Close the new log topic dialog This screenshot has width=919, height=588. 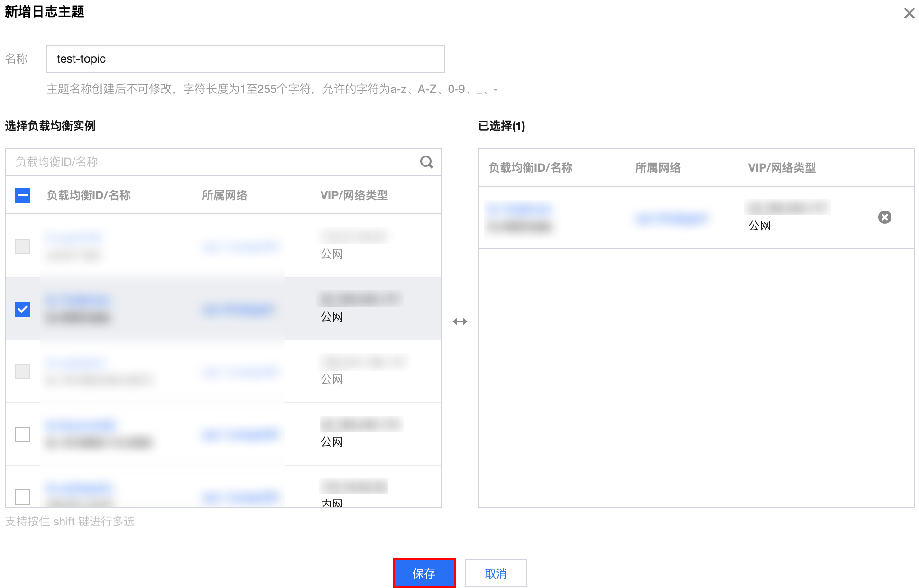coord(909,13)
